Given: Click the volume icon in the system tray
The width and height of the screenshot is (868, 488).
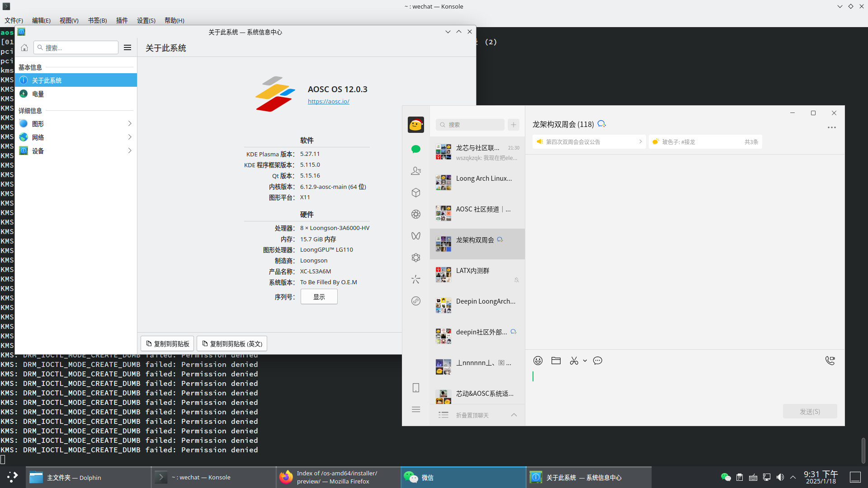Looking at the screenshot, I should click(780, 477).
